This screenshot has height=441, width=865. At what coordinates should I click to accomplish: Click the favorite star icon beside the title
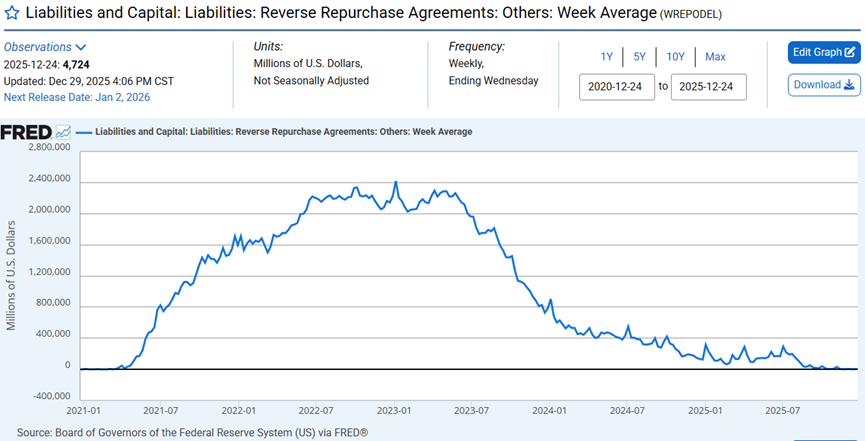12,15
